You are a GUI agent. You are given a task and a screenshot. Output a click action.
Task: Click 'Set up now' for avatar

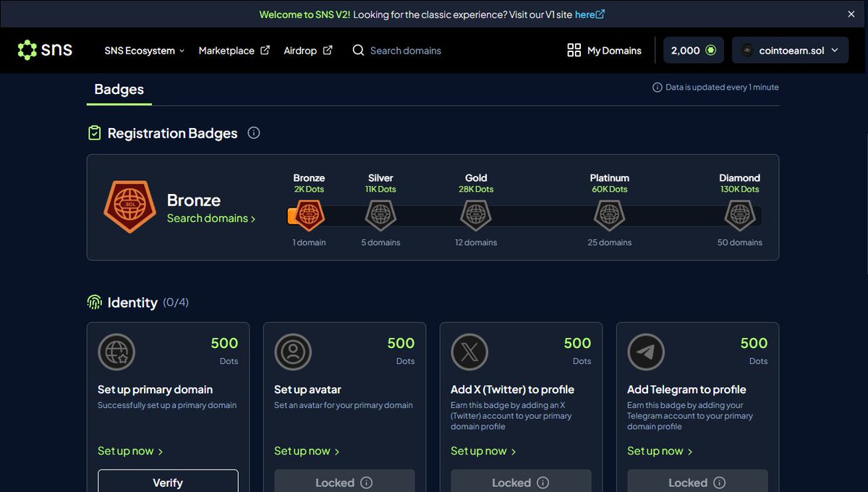307,451
